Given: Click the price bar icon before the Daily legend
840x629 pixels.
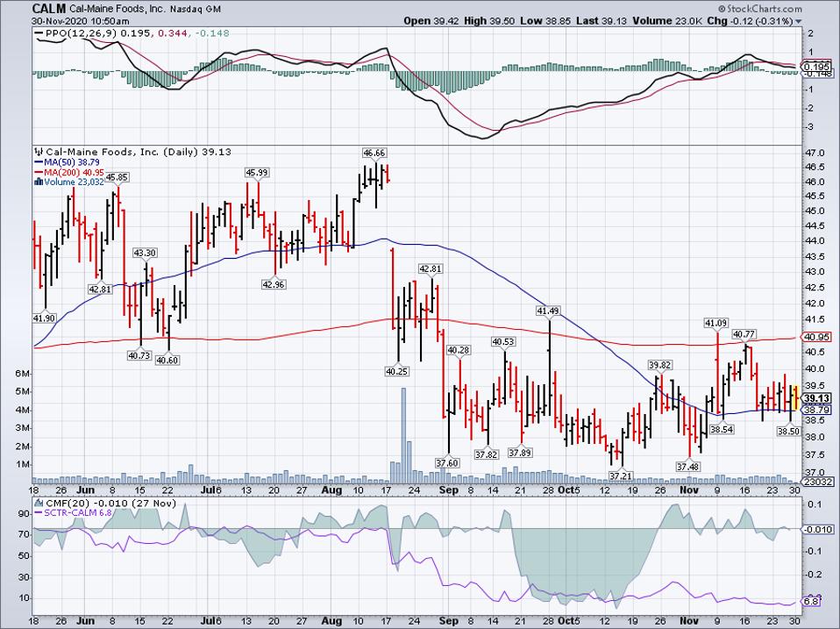Looking at the screenshot, I should tap(39, 152).
